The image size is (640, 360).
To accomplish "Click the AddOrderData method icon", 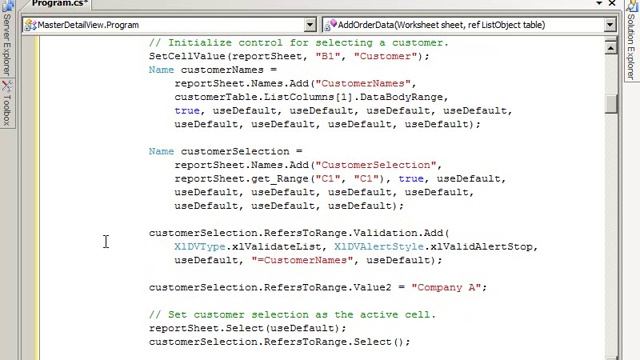I will coord(330,25).
